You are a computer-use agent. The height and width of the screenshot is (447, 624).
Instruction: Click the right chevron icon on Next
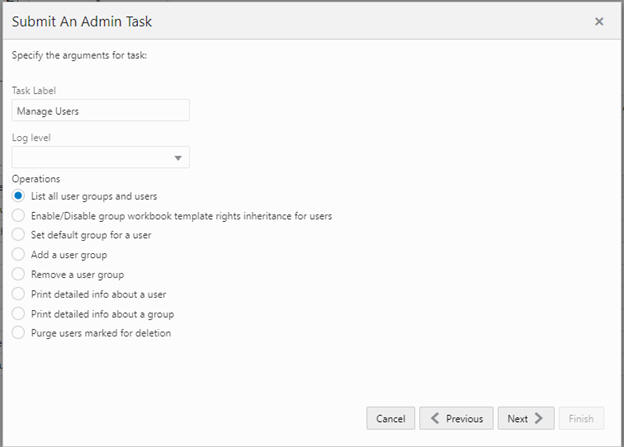coord(540,419)
